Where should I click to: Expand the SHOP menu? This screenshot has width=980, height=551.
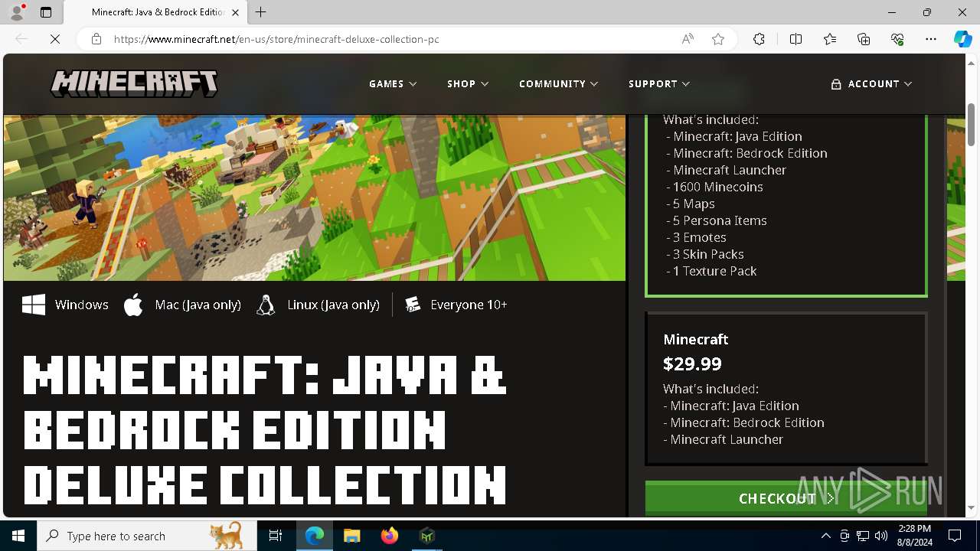468,84
